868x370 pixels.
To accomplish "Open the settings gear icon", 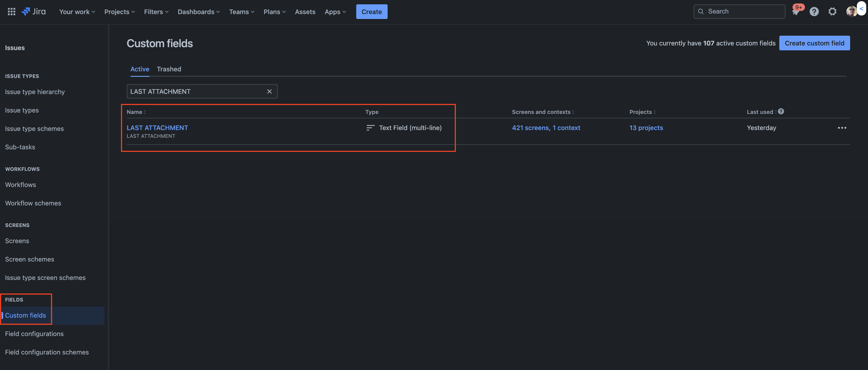I will pos(832,12).
